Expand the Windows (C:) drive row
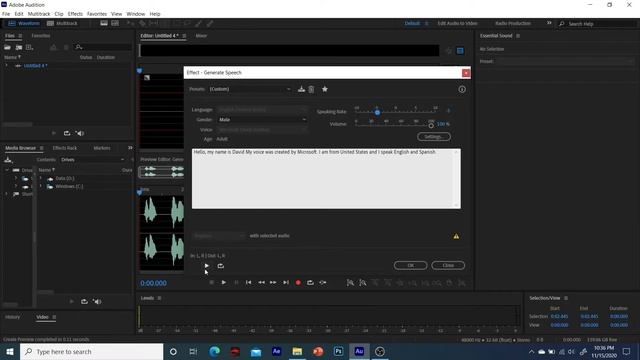This screenshot has height=360, width=640. (x=40, y=187)
